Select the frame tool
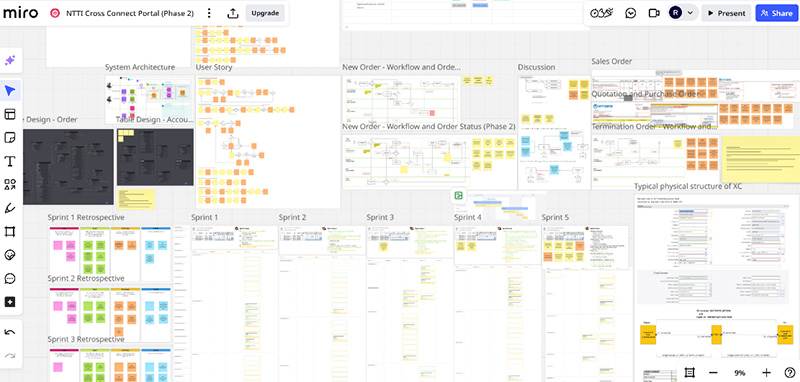The height and width of the screenshot is (382, 800). tap(10, 232)
